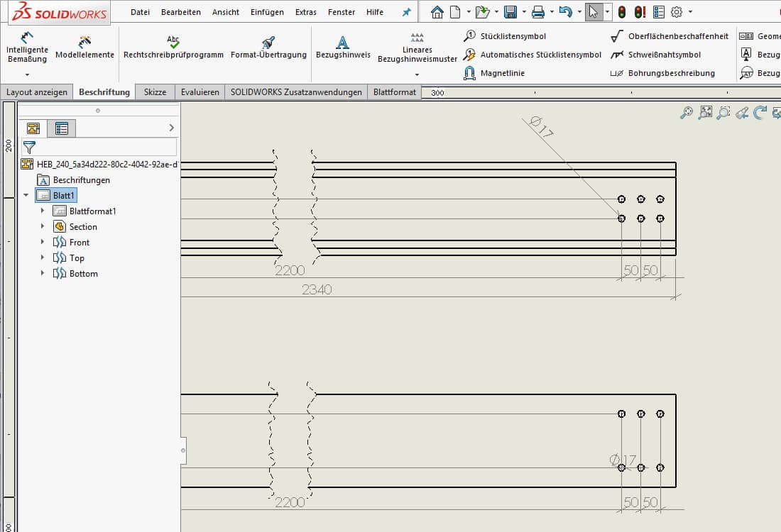Click the rebuild traffic light icon

pos(622,12)
